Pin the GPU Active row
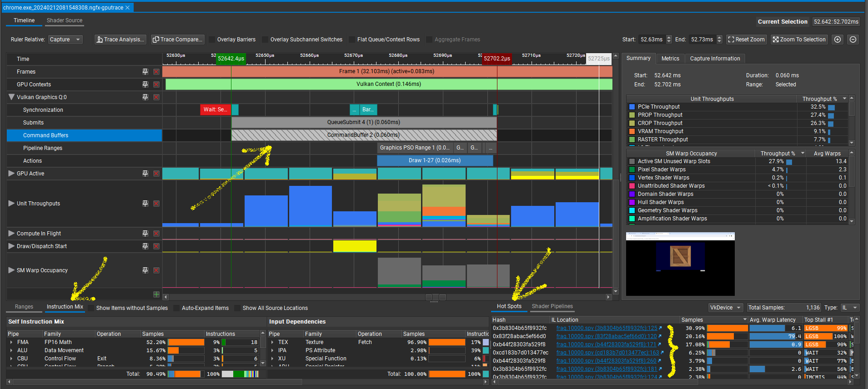Viewport: 868px width, 389px height. pos(145,174)
